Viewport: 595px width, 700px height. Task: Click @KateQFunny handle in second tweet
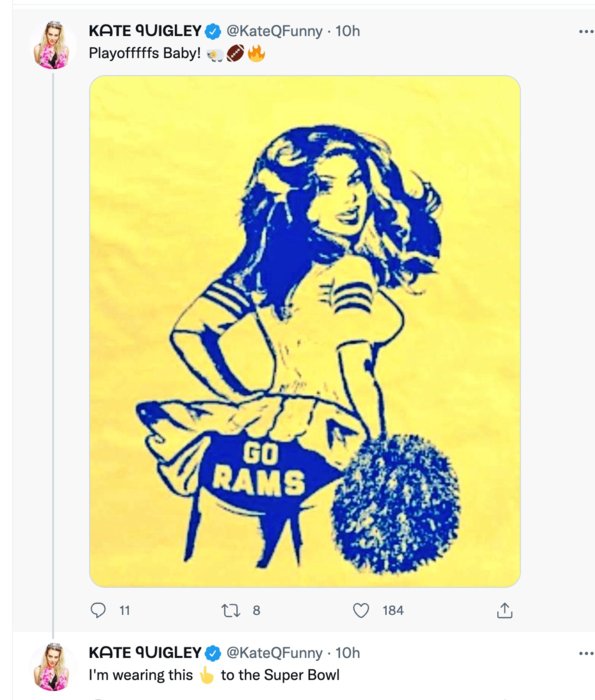coord(274,653)
